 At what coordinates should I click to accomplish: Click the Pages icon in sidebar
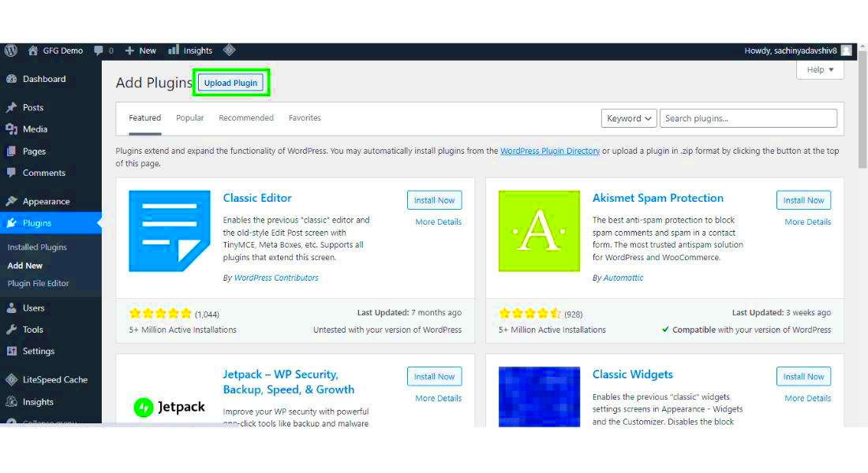click(x=12, y=151)
